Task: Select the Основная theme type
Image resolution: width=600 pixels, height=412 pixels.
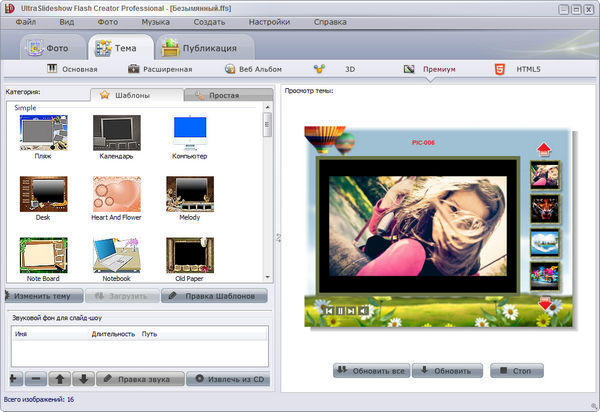Action: click(72, 69)
